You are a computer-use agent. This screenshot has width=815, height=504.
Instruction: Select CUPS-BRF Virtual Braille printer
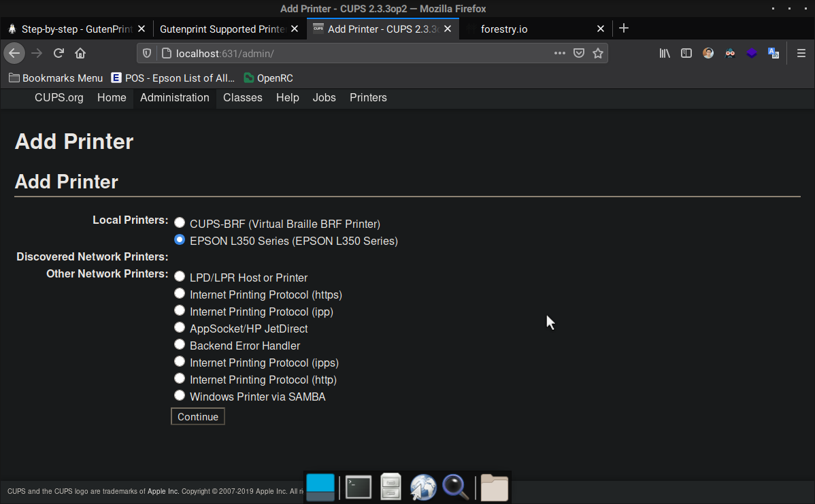(x=180, y=222)
